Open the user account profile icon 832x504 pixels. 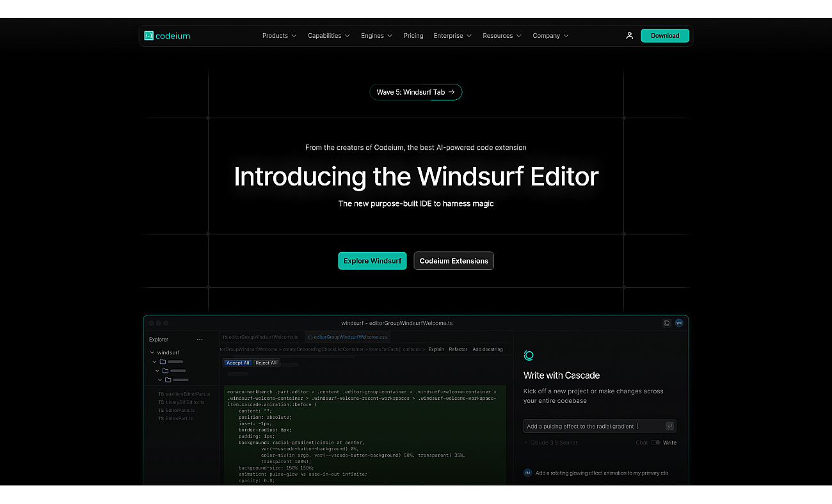click(629, 36)
